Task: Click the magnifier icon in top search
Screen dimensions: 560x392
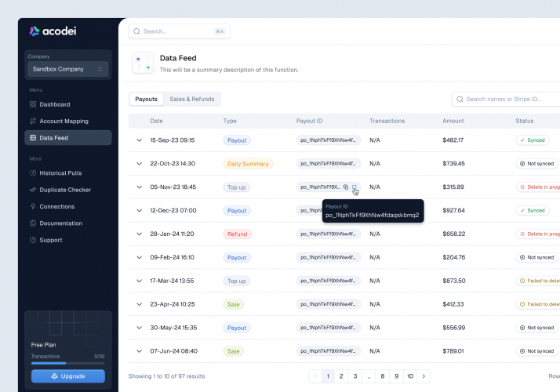Action: tap(136, 31)
